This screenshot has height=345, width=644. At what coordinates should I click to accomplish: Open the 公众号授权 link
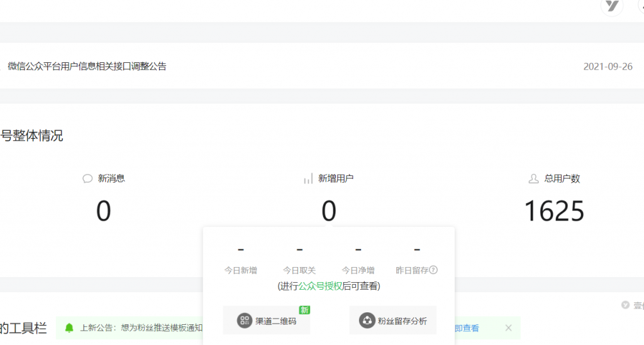click(320, 286)
